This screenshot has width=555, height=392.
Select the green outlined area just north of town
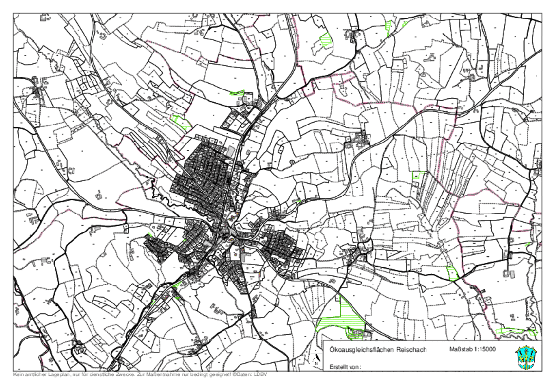point(237,92)
